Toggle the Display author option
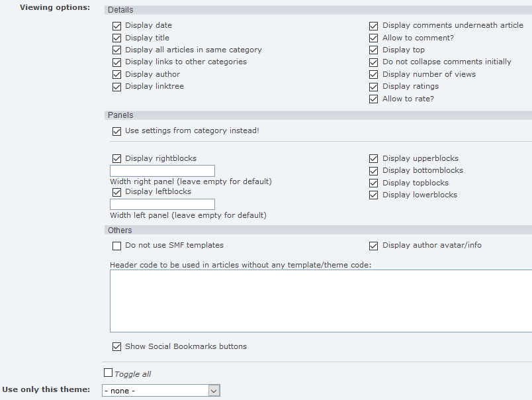Screen dimensions: 532x400 click(117, 74)
